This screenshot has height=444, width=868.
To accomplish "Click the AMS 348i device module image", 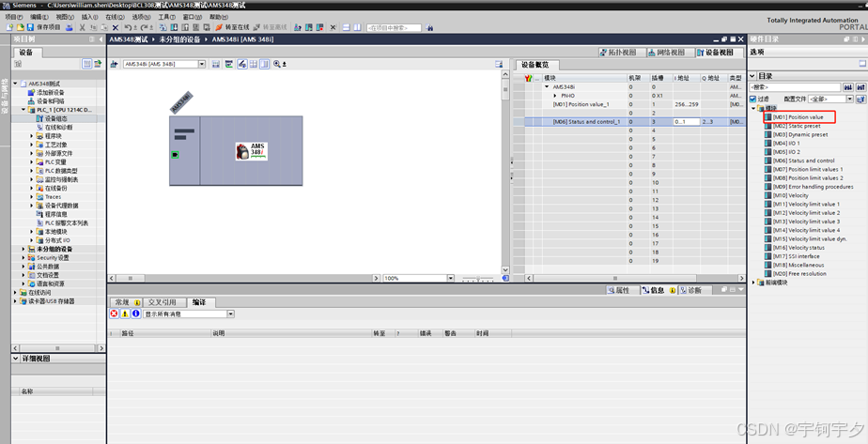I will click(252, 151).
